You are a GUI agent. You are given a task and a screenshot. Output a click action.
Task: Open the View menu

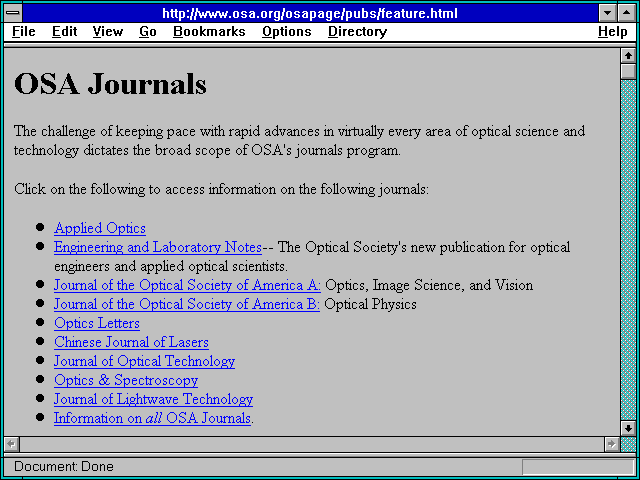(x=108, y=32)
